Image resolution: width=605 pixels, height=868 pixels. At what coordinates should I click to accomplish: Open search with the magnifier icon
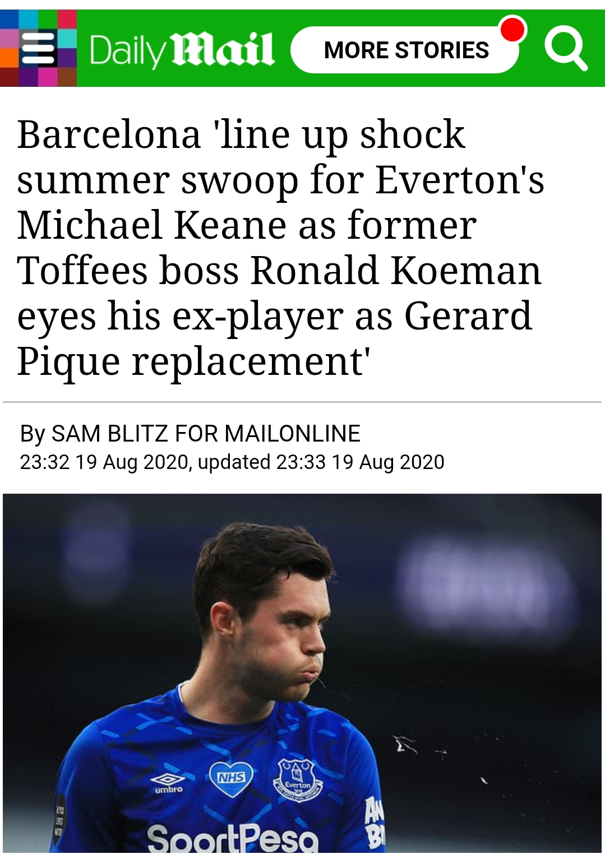pyautogui.click(x=565, y=48)
